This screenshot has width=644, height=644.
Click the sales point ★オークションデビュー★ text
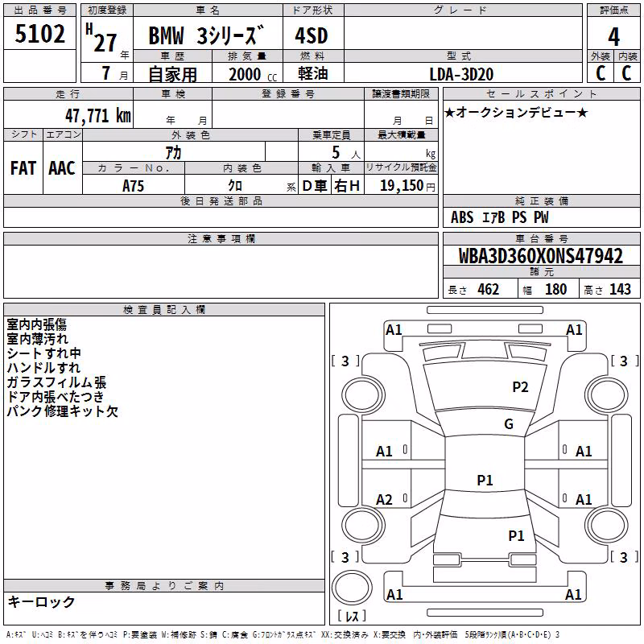[516, 112]
